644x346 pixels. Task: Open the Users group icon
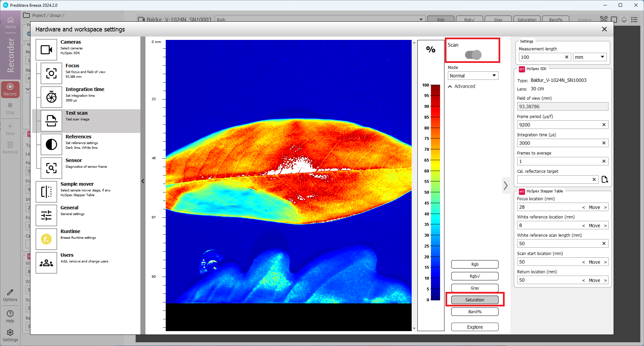pyautogui.click(x=46, y=263)
